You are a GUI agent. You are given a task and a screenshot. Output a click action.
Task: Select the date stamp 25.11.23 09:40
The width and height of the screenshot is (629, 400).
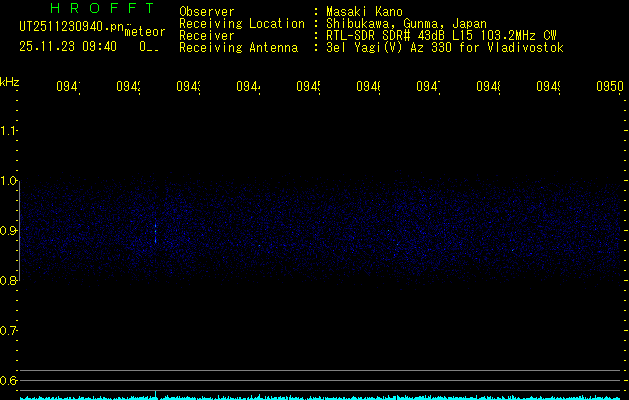point(68,47)
